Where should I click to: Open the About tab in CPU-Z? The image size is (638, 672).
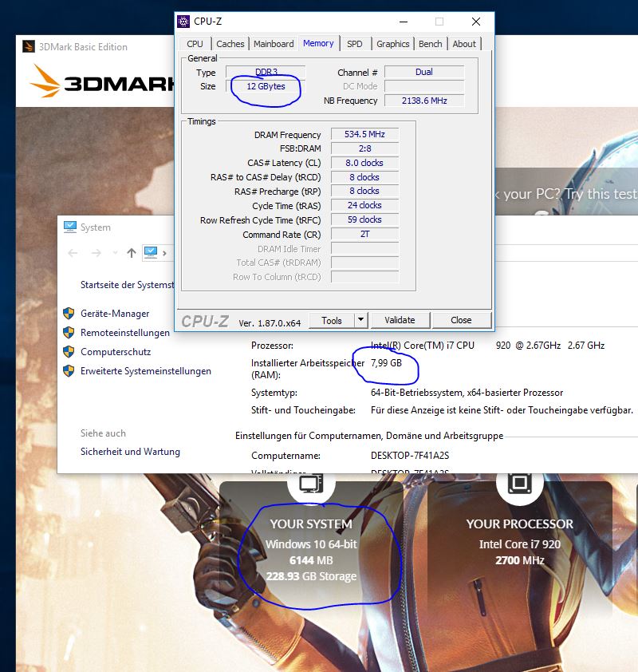tap(464, 44)
